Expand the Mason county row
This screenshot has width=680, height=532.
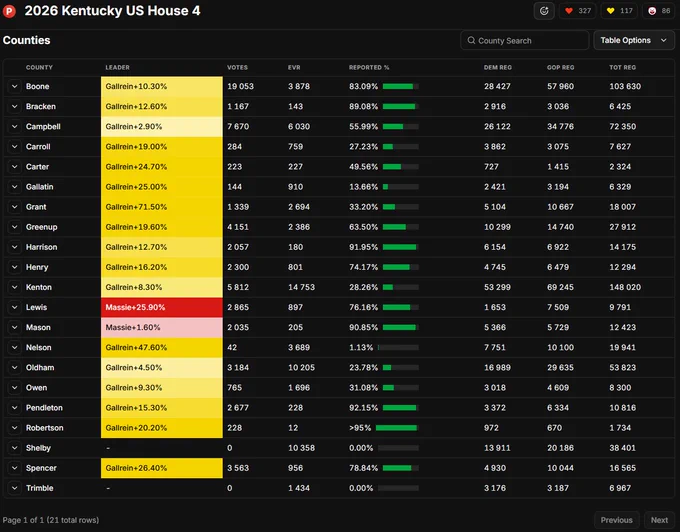pyautogui.click(x=14, y=327)
